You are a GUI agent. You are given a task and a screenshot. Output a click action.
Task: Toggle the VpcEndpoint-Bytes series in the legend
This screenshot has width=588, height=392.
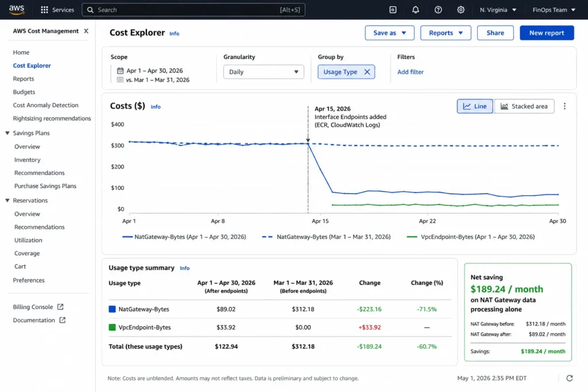471,237
